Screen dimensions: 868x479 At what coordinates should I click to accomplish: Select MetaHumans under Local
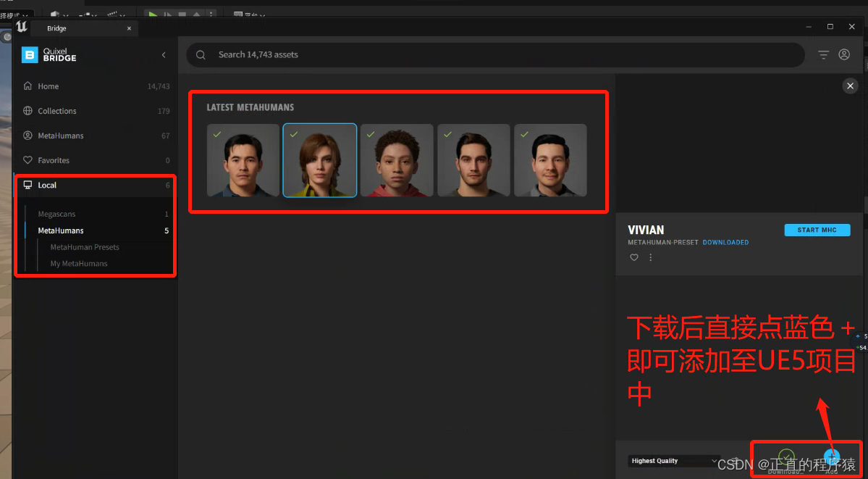pyautogui.click(x=61, y=230)
